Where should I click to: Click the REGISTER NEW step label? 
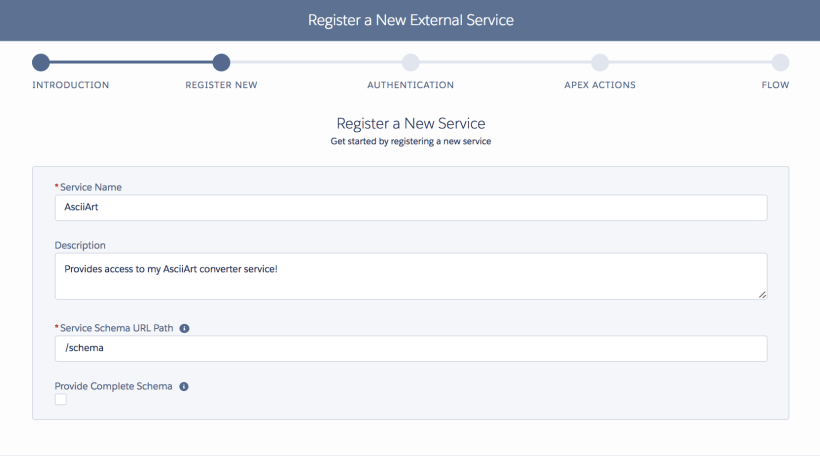click(x=222, y=85)
